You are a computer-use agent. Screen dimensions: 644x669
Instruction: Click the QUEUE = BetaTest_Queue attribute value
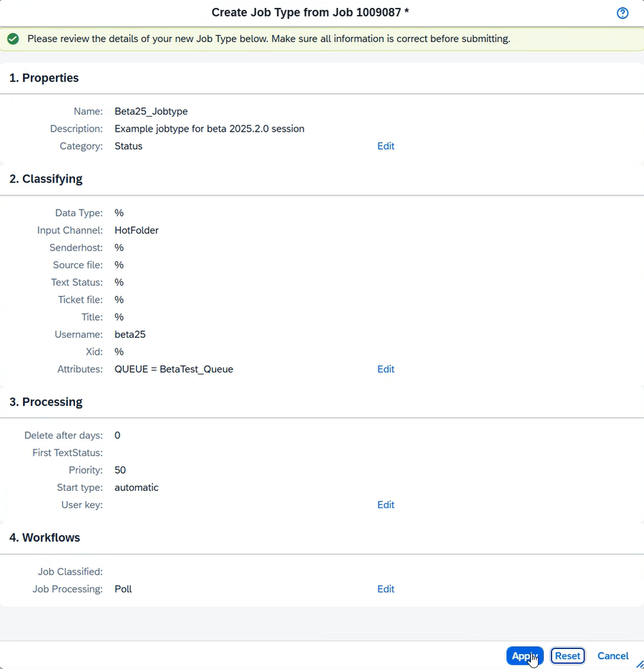click(174, 369)
